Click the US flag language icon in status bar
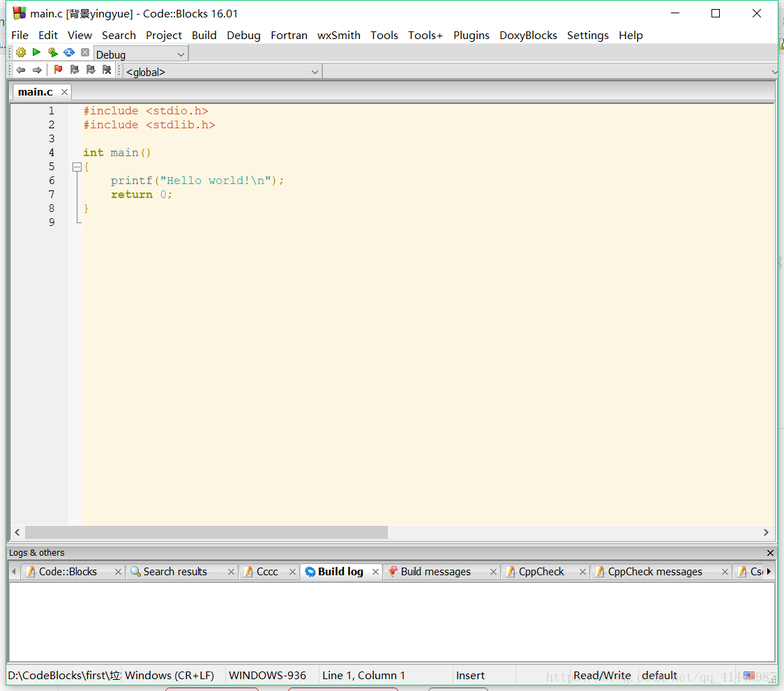 click(749, 675)
